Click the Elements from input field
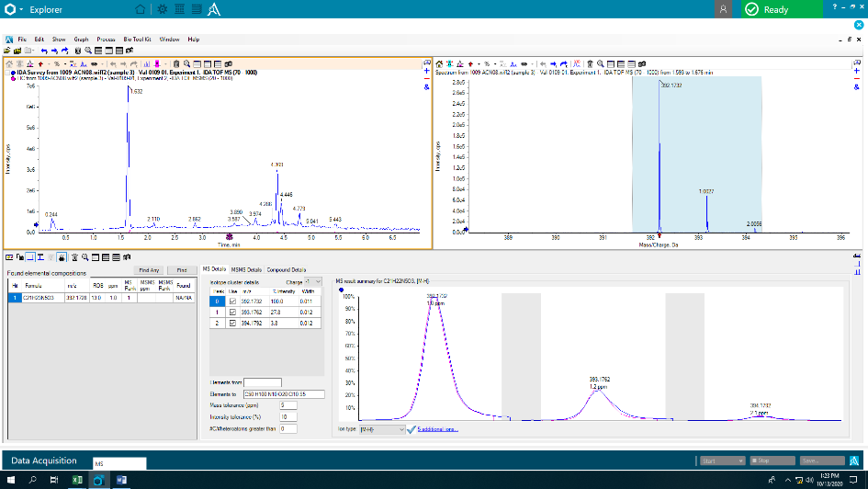Viewport: 868px width, 489px height. click(263, 382)
